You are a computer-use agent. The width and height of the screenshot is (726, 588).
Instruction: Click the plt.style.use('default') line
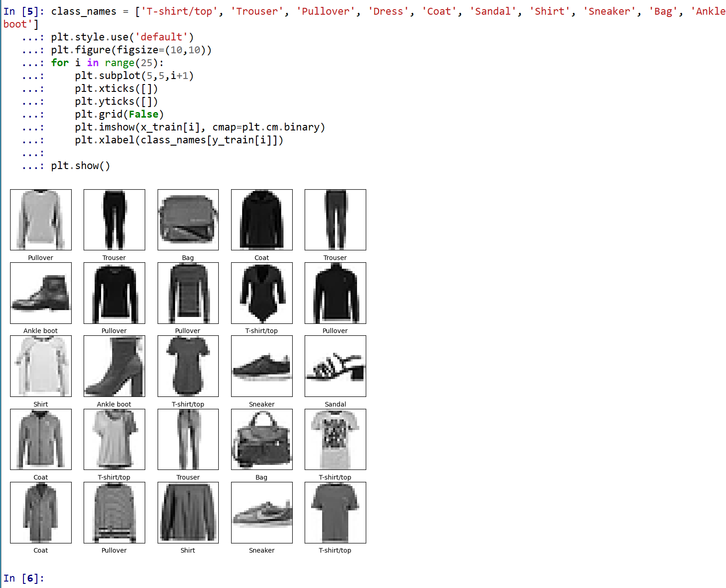123,37
